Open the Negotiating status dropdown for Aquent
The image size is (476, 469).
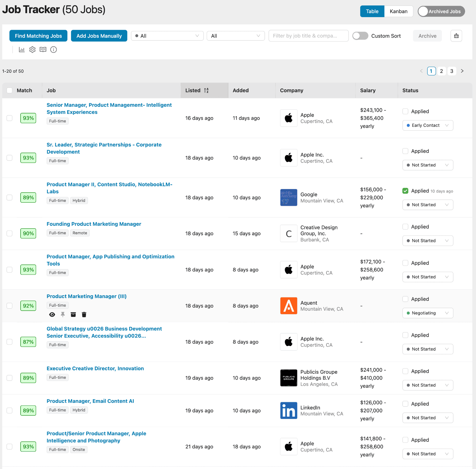pos(428,313)
